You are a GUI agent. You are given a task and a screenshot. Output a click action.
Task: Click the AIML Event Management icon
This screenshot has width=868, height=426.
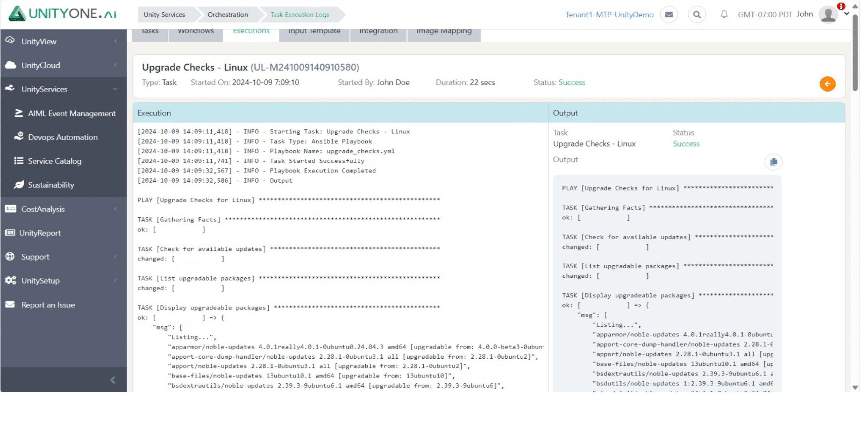18,113
